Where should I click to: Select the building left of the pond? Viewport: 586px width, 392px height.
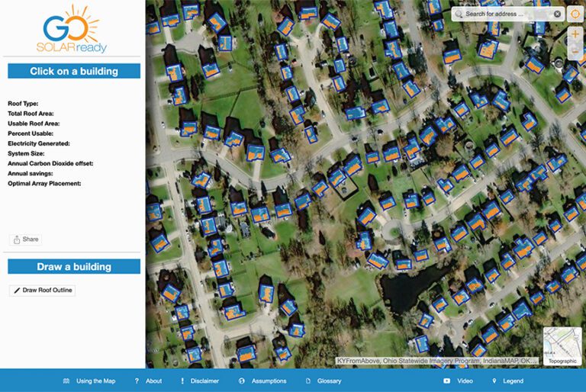tap(375, 260)
